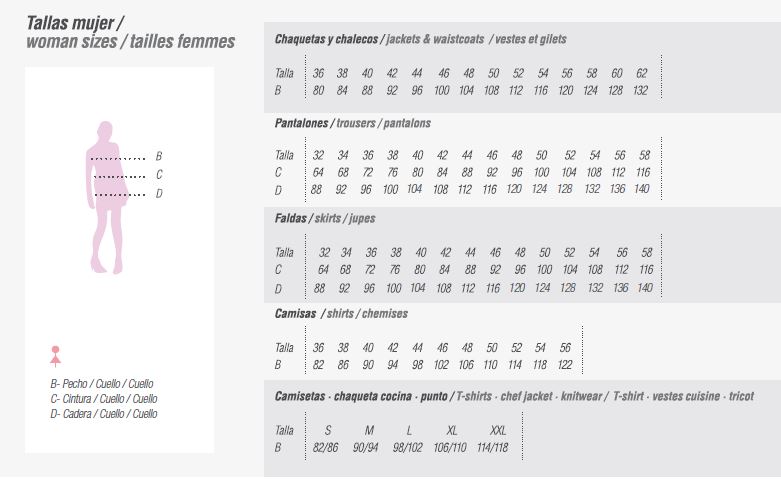The width and height of the screenshot is (781, 481).
Task: Click the small pink female symbol icon
Action: [56, 354]
